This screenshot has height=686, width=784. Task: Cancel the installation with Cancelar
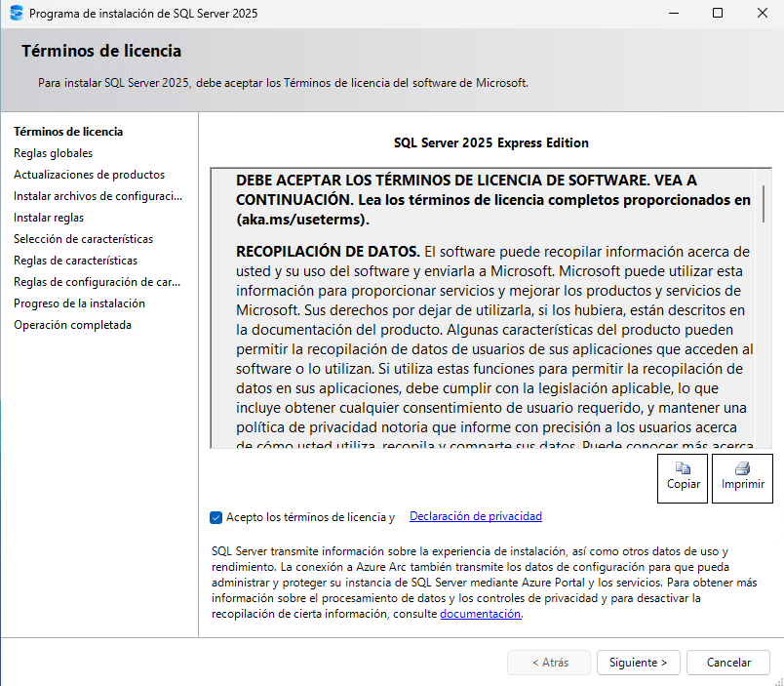point(728,663)
